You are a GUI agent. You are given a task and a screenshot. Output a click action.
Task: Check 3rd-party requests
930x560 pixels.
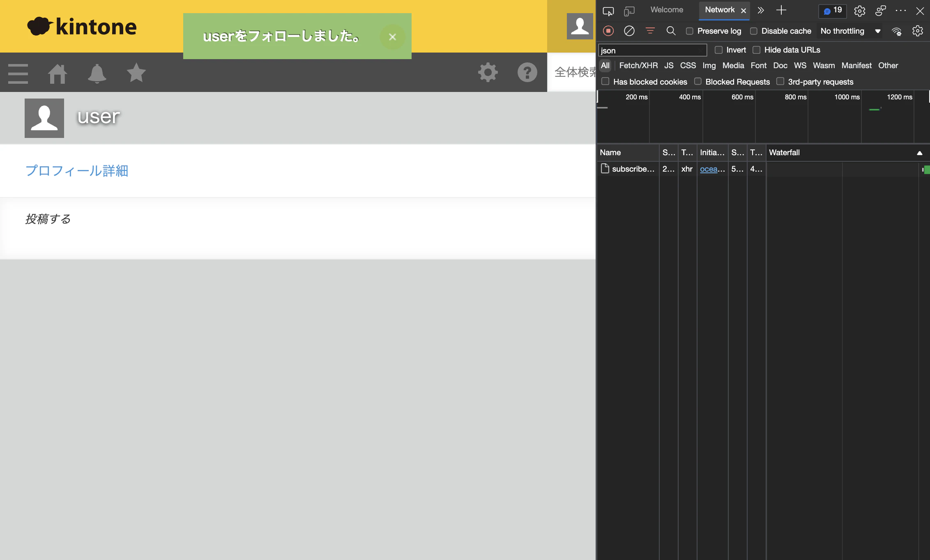pos(780,81)
